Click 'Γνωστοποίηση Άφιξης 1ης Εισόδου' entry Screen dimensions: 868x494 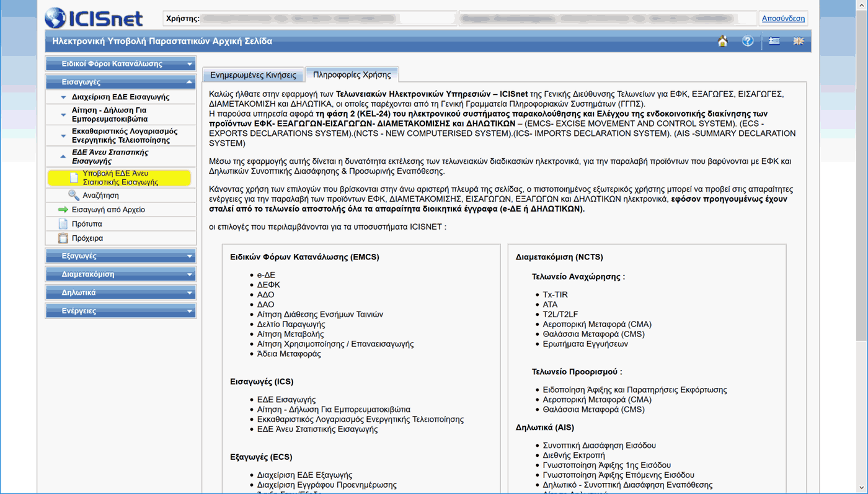coord(607,465)
